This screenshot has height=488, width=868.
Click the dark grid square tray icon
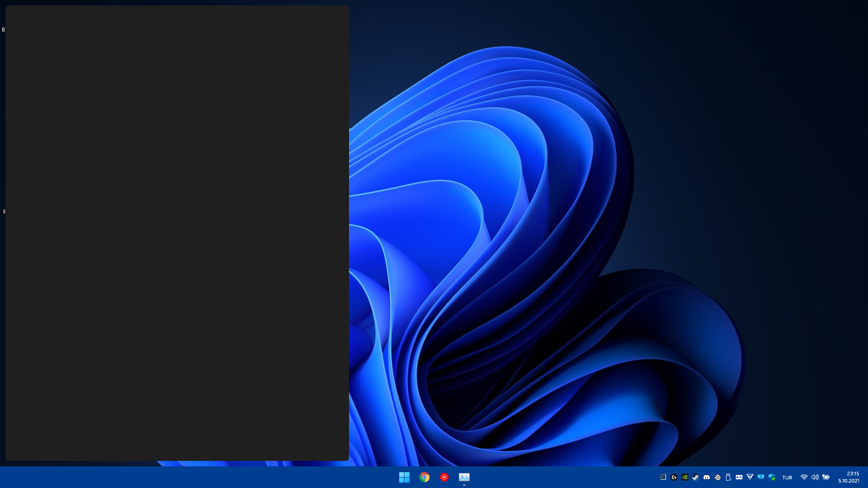663,477
